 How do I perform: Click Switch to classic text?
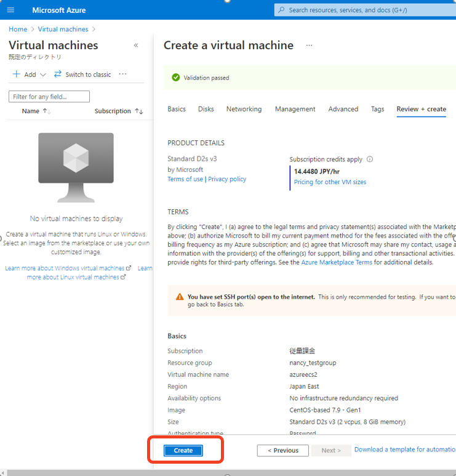pos(88,75)
